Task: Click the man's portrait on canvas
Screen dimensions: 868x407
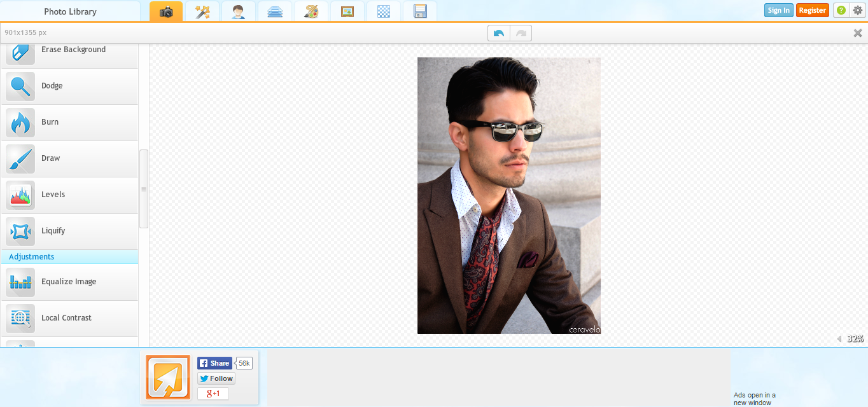Action: [509, 195]
